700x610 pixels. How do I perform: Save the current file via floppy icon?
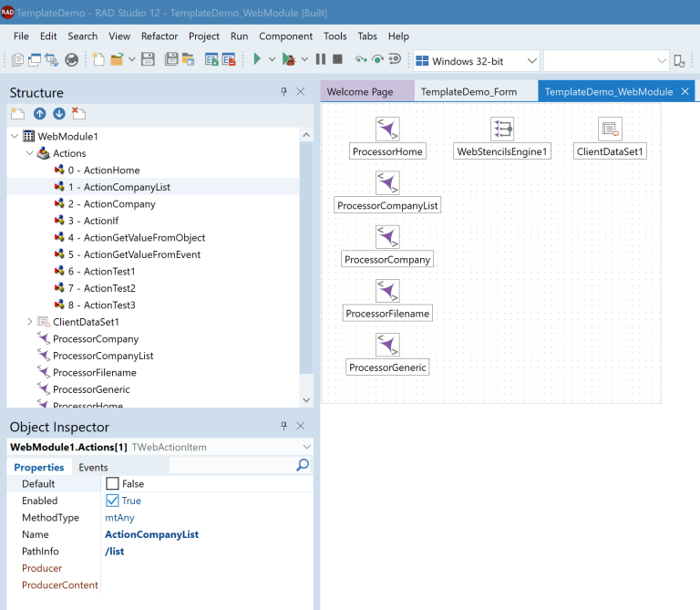tap(148, 59)
